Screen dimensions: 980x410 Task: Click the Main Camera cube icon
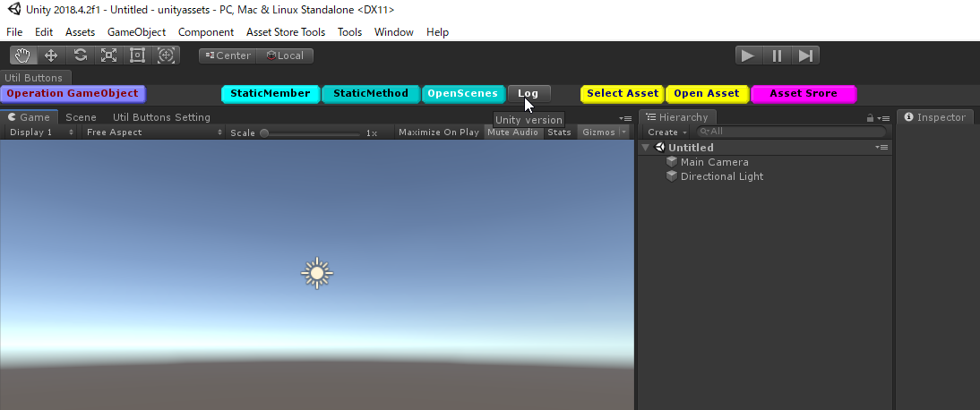(672, 162)
